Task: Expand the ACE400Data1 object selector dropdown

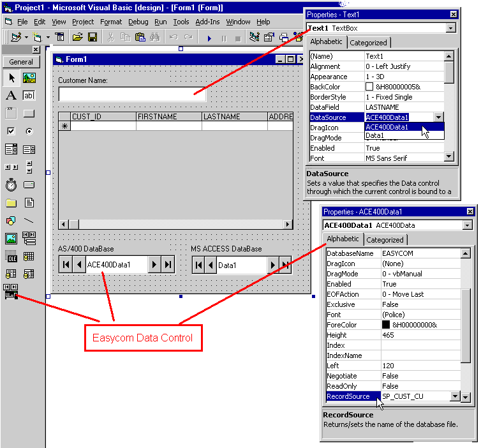Action: (x=468, y=225)
